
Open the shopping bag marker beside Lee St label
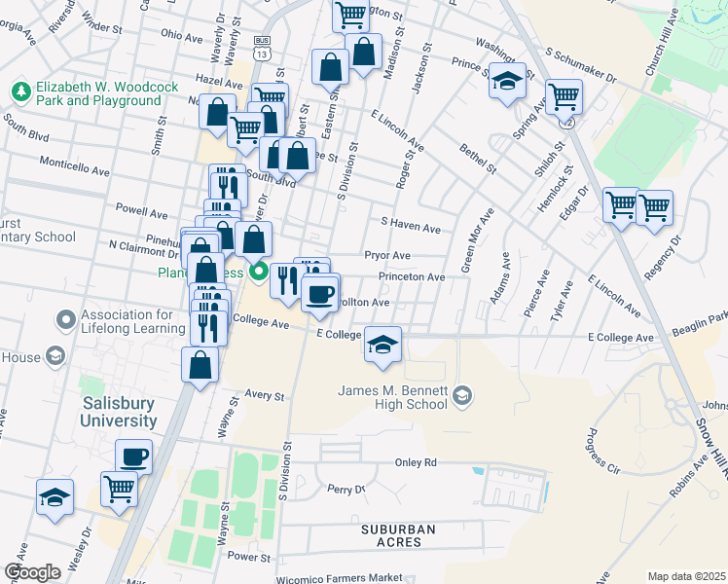point(298,159)
